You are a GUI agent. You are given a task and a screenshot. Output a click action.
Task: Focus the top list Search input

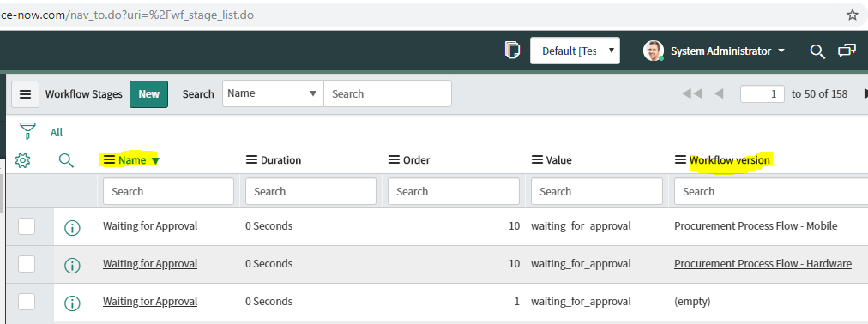tap(388, 93)
